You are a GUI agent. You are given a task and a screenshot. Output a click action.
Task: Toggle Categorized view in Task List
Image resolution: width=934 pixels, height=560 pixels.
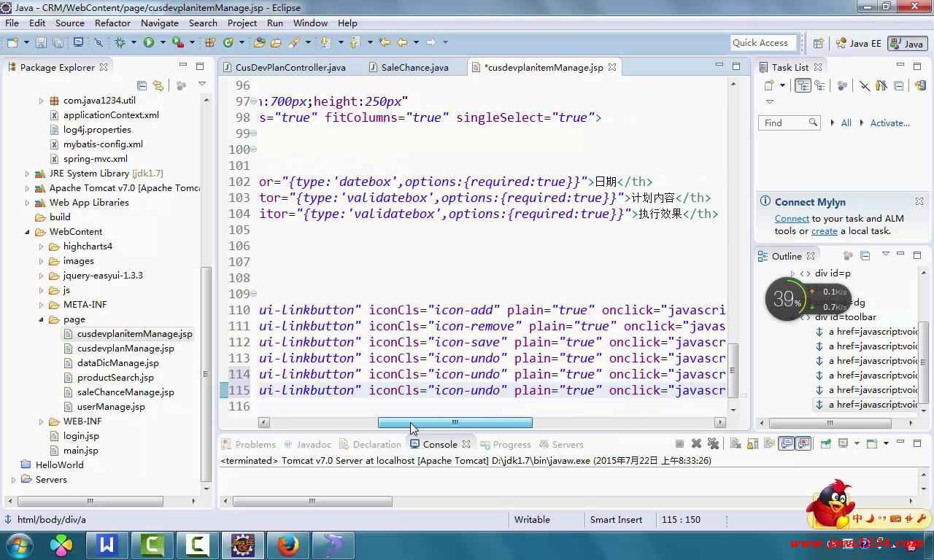803,86
